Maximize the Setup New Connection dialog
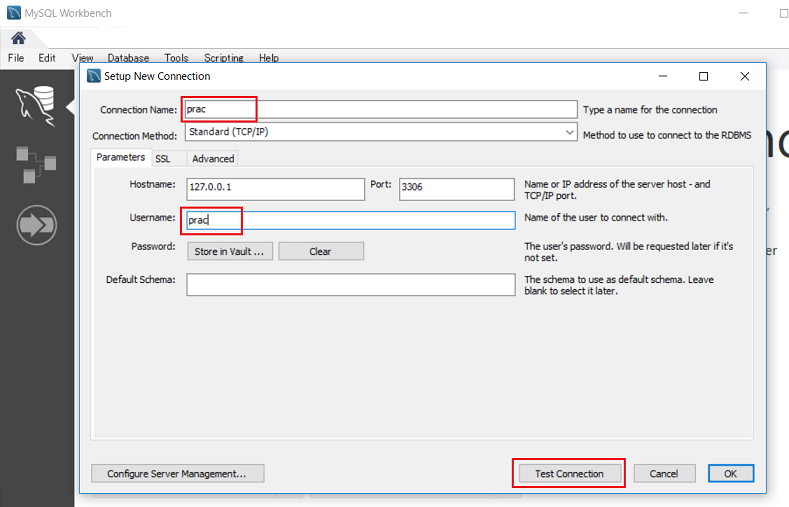 pyautogui.click(x=703, y=76)
